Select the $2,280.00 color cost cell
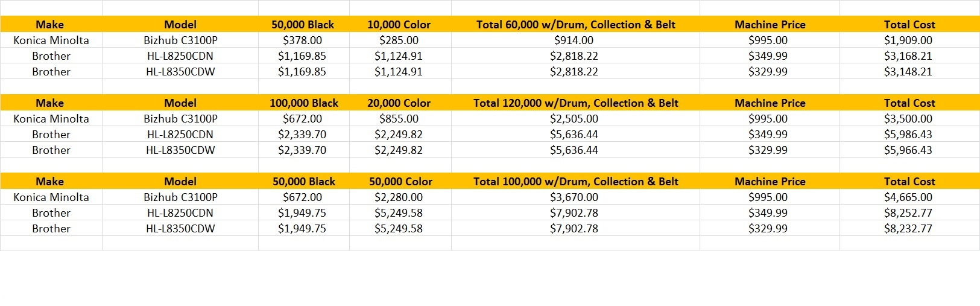980x306 pixels. [x=399, y=197]
